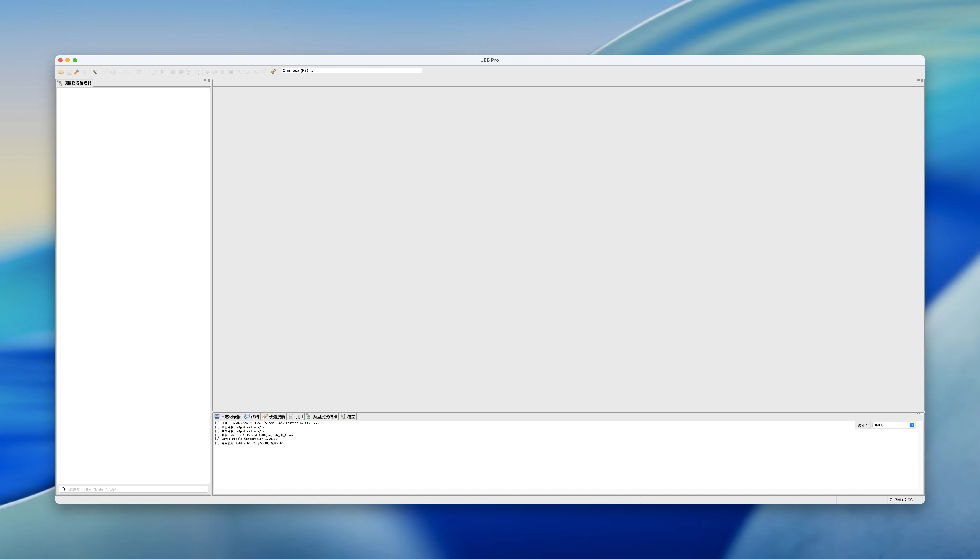Screen dimensions: 980x559
Task: Open the 类型层次结构 tab
Action: click(x=322, y=417)
